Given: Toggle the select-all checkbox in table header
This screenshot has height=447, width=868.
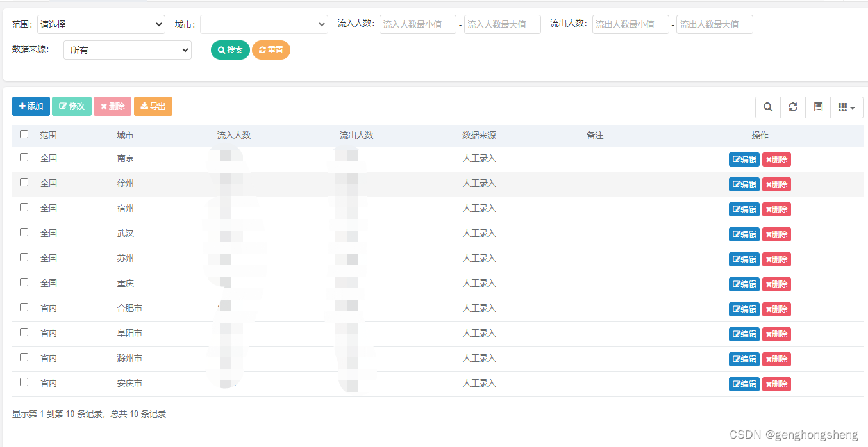Looking at the screenshot, I should [x=24, y=134].
